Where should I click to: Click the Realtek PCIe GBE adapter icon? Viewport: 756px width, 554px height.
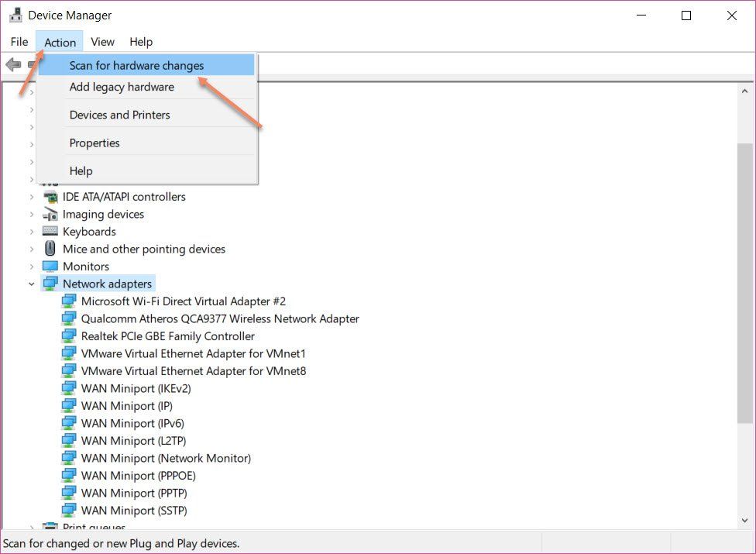[x=69, y=336]
